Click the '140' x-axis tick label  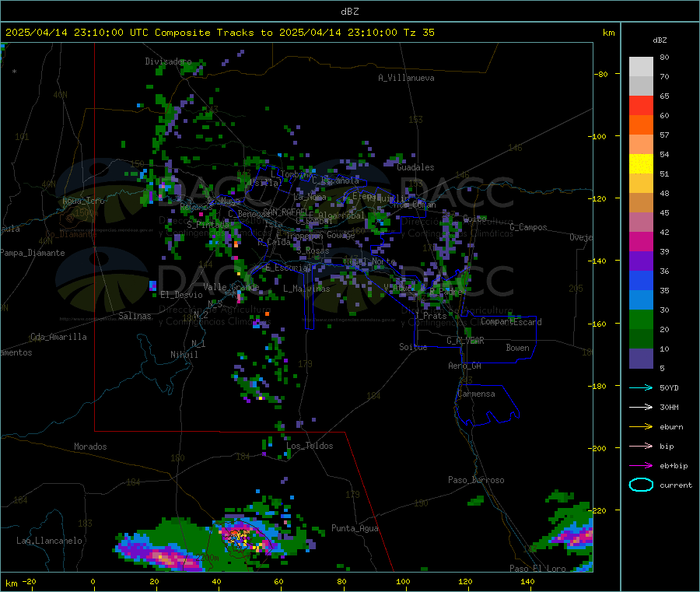527,581
